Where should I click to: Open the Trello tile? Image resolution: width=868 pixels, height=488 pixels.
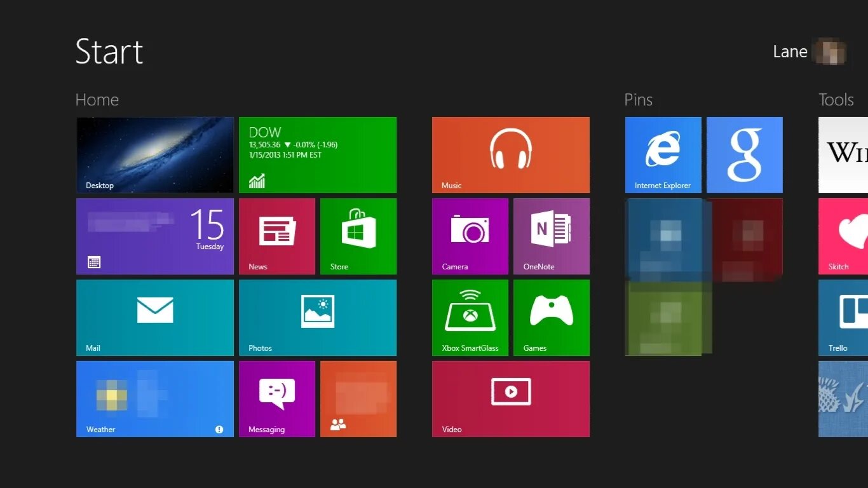pos(843,318)
